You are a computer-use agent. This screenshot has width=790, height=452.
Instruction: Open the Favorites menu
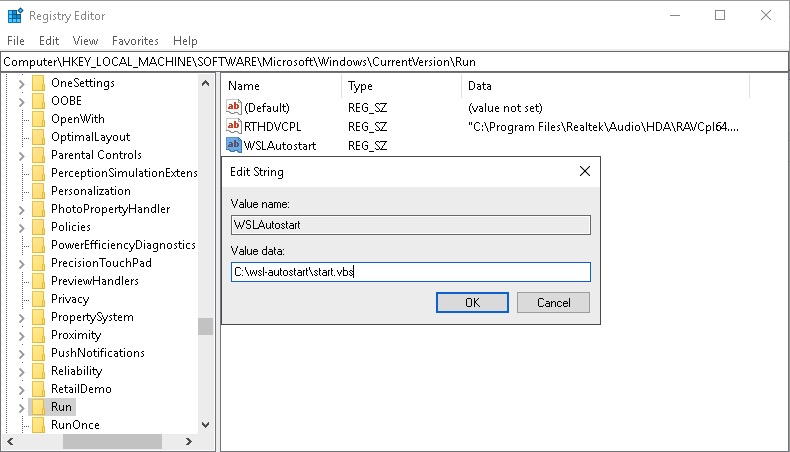(x=135, y=41)
